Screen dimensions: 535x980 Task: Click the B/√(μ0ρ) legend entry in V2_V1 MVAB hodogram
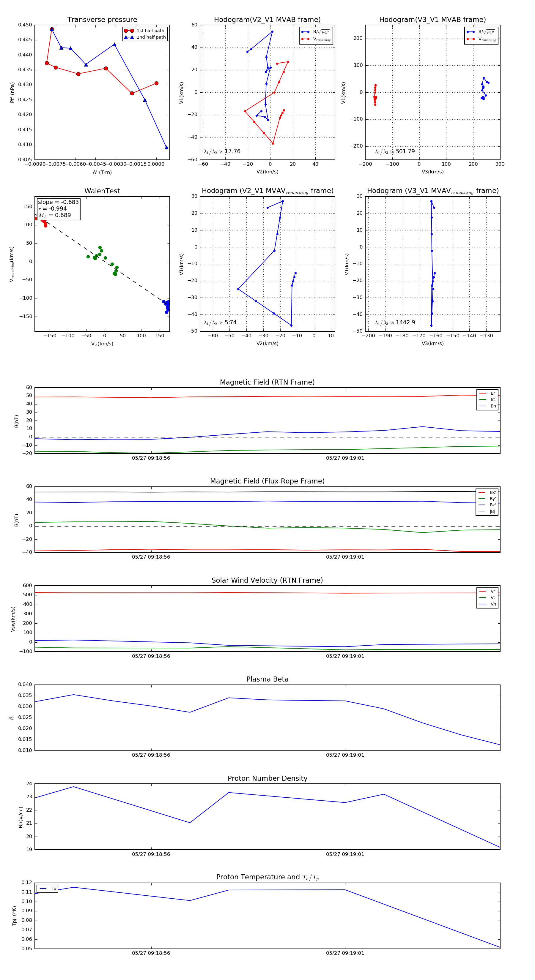click(x=316, y=32)
